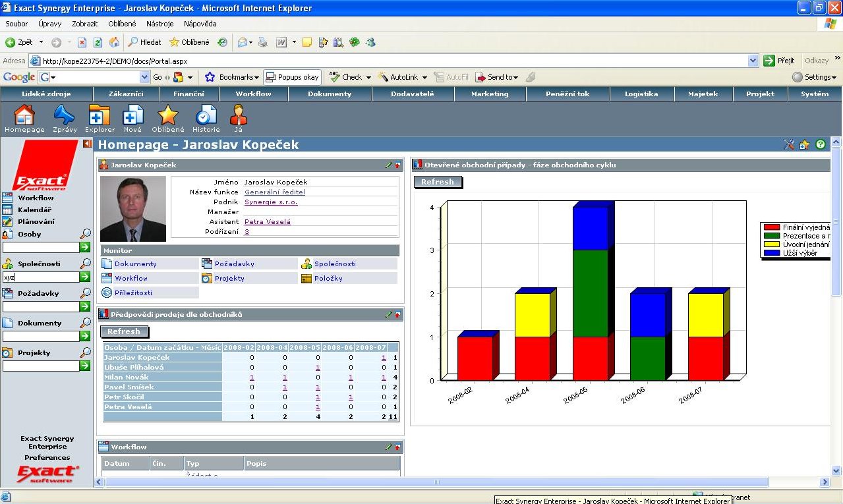Open the Check spelling dropdown arrow

(368, 78)
